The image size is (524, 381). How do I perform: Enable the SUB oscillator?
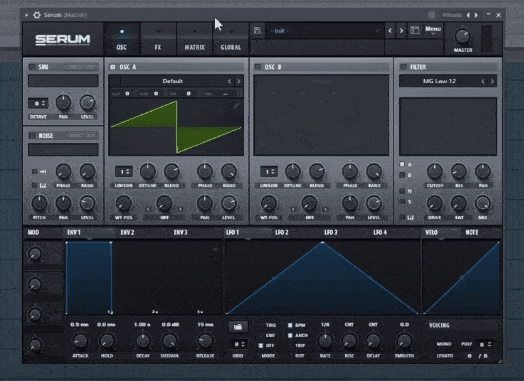pos(32,67)
